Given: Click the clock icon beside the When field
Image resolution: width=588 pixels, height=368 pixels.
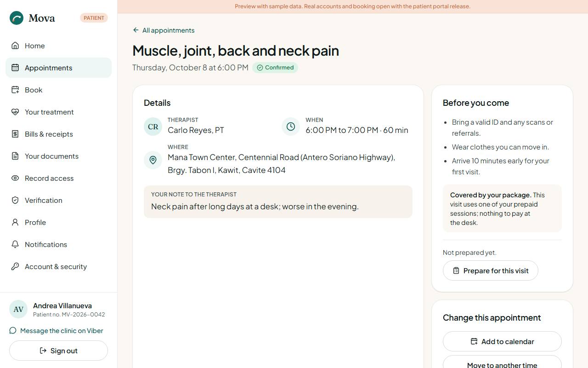Looking at the screenshot, I should [291, 126].
